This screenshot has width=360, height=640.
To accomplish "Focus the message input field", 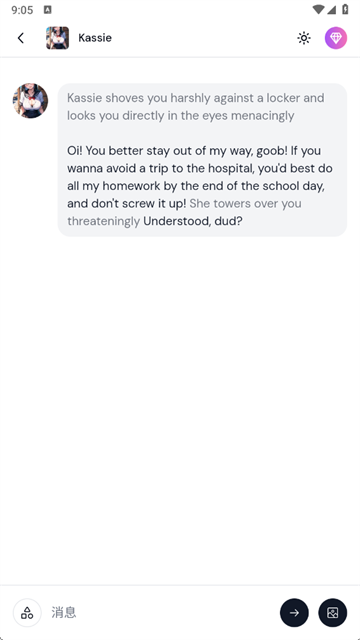I will click(x=161, y=612).
